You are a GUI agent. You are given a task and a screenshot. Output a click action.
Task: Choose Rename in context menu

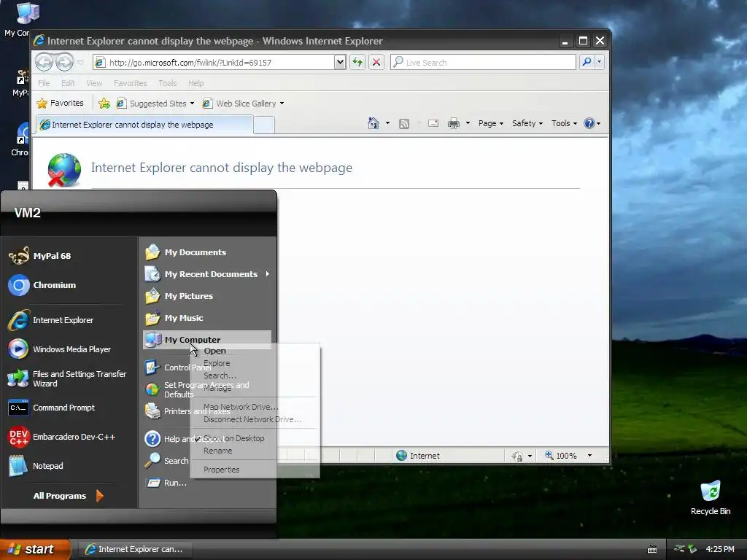pos(217,451)
